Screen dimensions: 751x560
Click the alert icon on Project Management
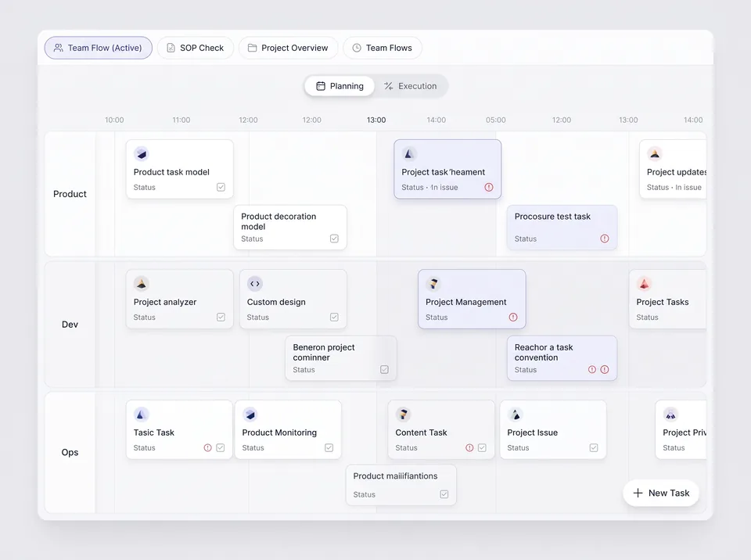coord(513,317)
